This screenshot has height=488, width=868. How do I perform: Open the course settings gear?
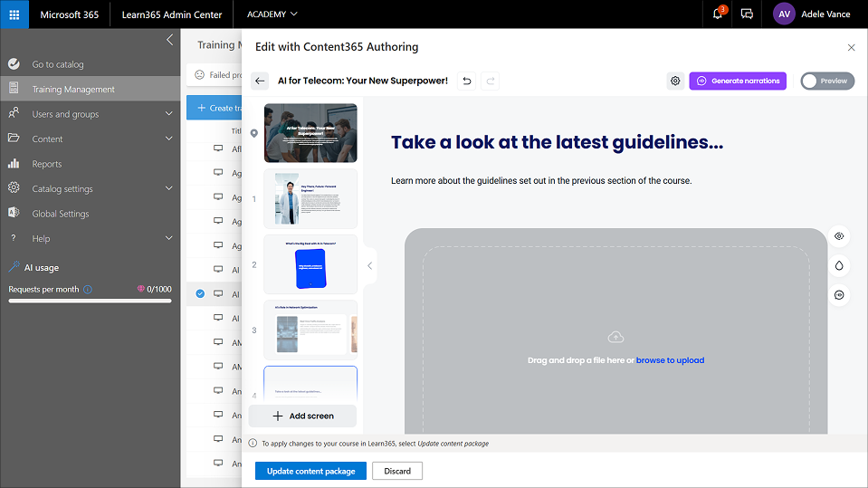(675, 81)
